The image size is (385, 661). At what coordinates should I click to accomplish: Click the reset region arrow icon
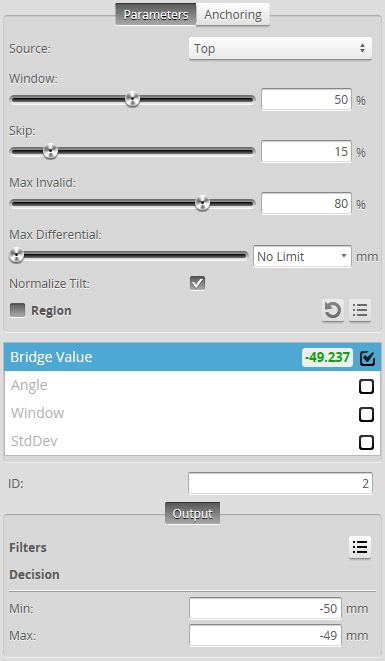coord(333,311)
